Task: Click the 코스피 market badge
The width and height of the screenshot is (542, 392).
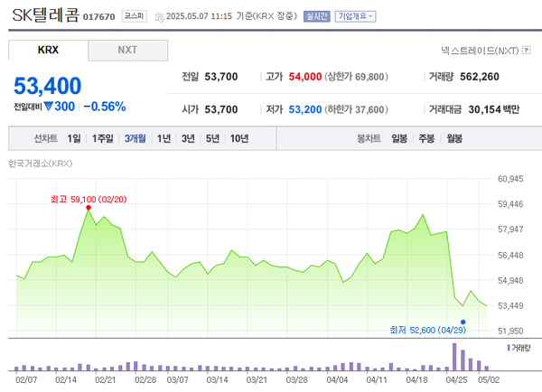Action: (x=134, y=16)
